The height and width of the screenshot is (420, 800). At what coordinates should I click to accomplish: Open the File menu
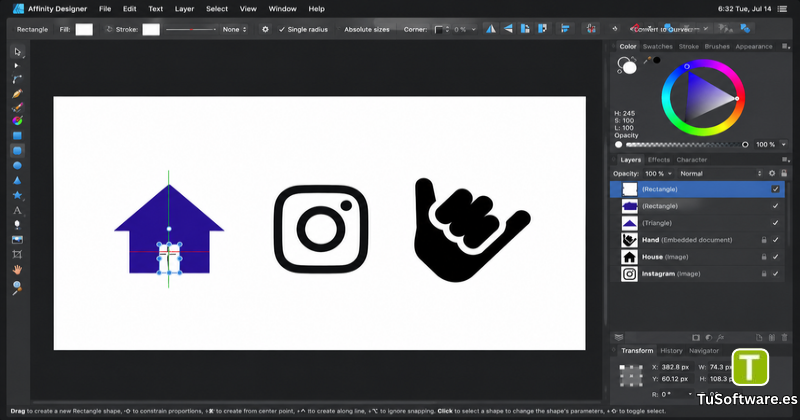point(105,9)
